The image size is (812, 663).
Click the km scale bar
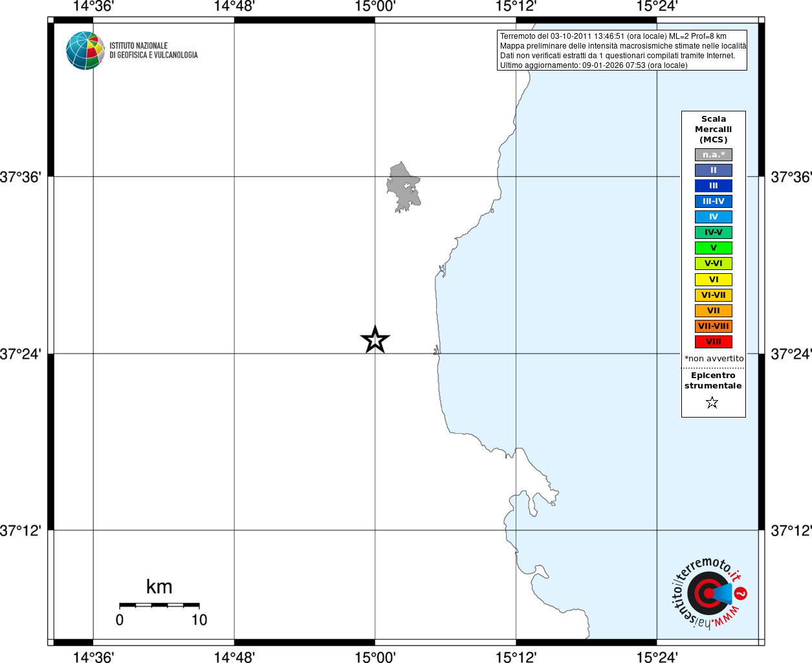coord(159,605)
